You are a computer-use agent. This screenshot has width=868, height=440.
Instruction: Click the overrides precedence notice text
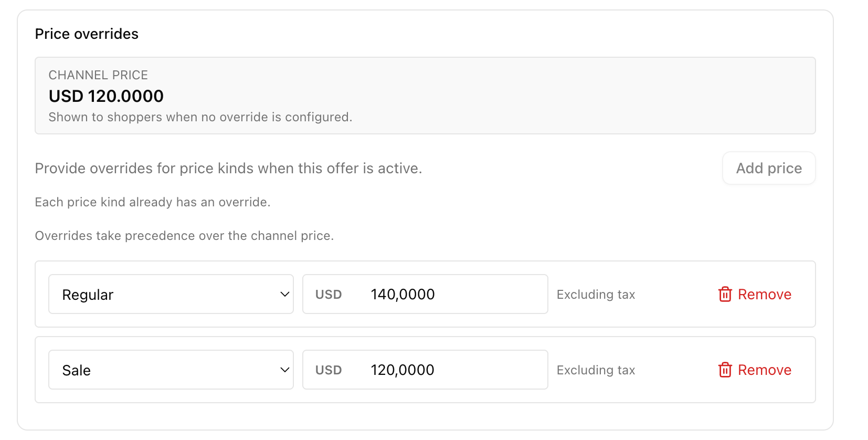tap(184, 235)
